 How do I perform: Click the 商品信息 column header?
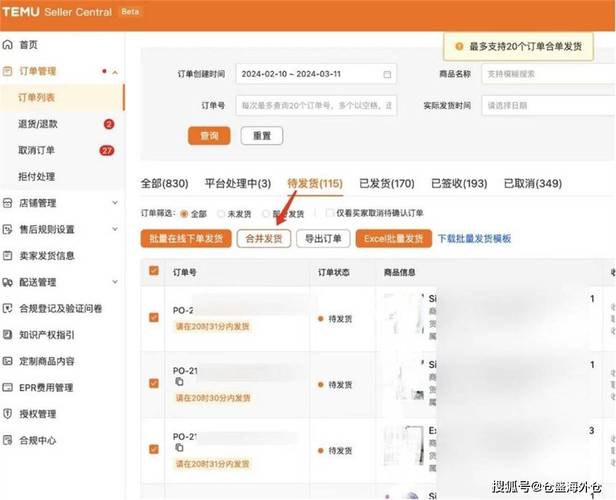pyautogui.click(x=400, y=272)
